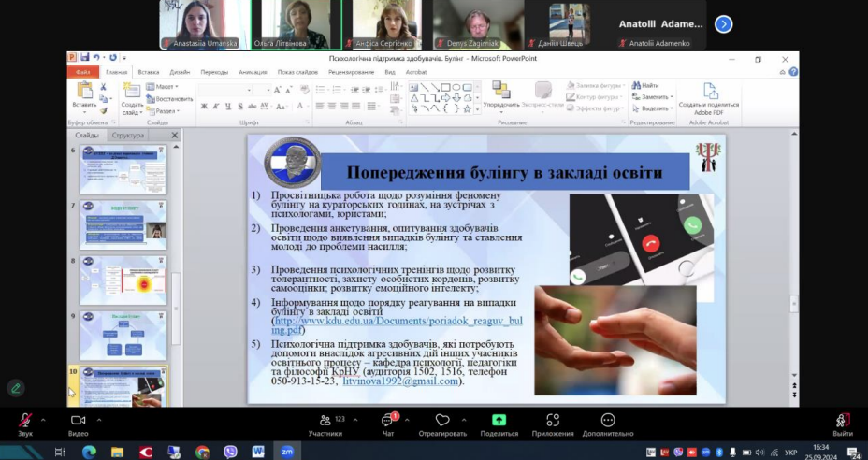Start screen sharing with Поделиться
This screenshot has height=460, width=868.
[x=499, y=425]
